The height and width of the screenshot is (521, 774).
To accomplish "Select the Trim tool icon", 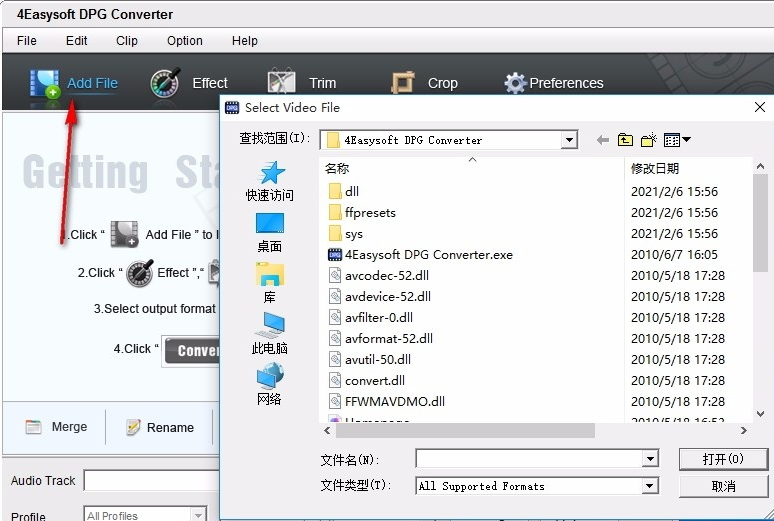I will point(281,81).
